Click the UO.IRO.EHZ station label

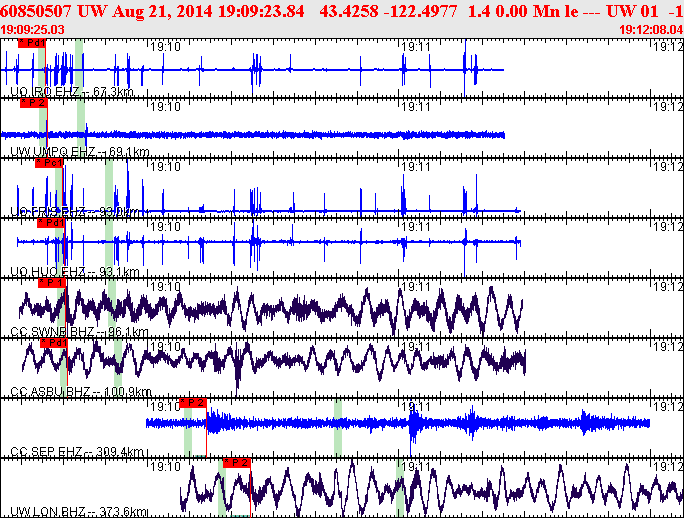tap(70, 92)
